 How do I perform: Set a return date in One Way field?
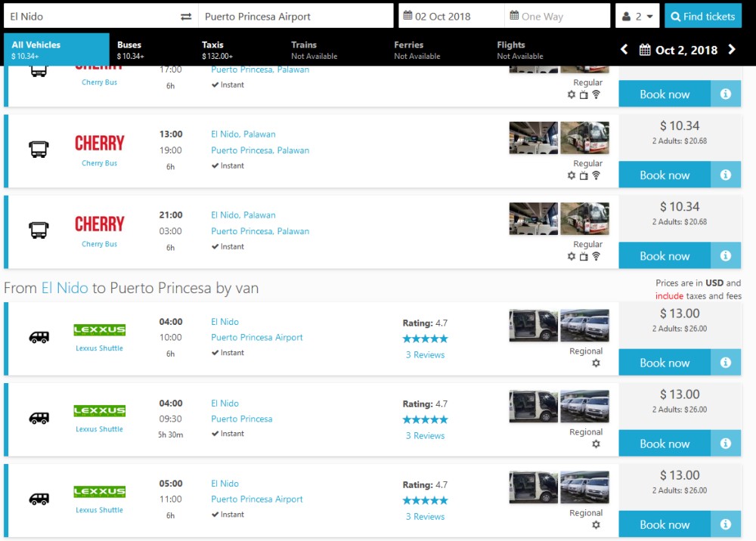coord(557,17)
